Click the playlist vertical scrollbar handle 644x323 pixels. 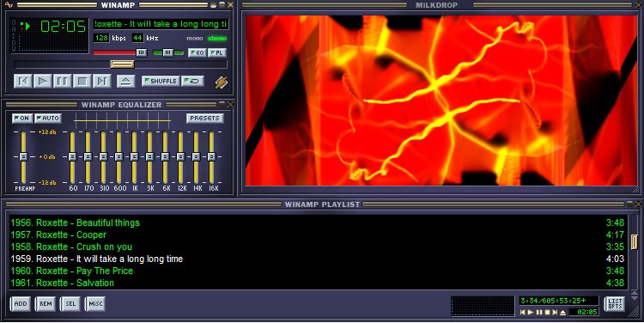(635, 241)
